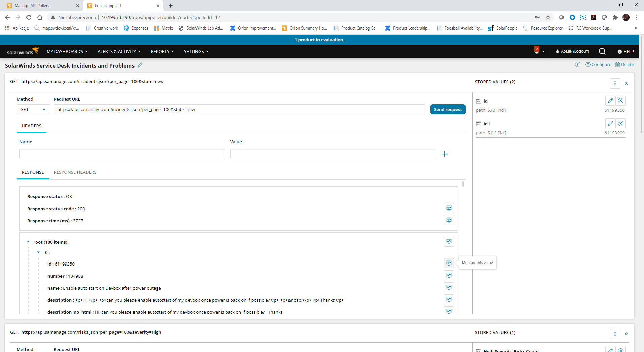Rename poller with pencil icon beside title
The height and width of the screenshot is (352, 644).
pyautogui.click(x=140, y=65)
